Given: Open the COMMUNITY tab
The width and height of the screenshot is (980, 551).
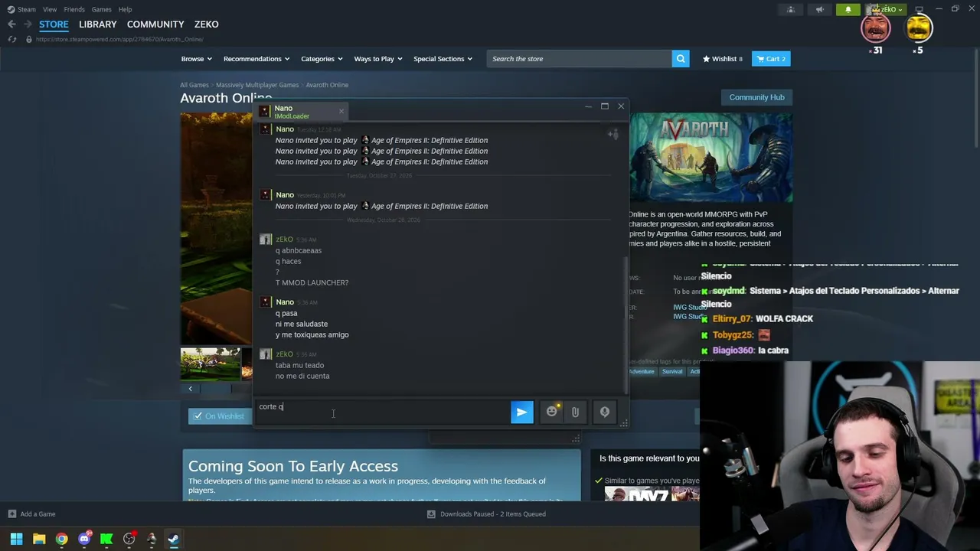Looking at the screenshot, I should (x=155, y=24).
